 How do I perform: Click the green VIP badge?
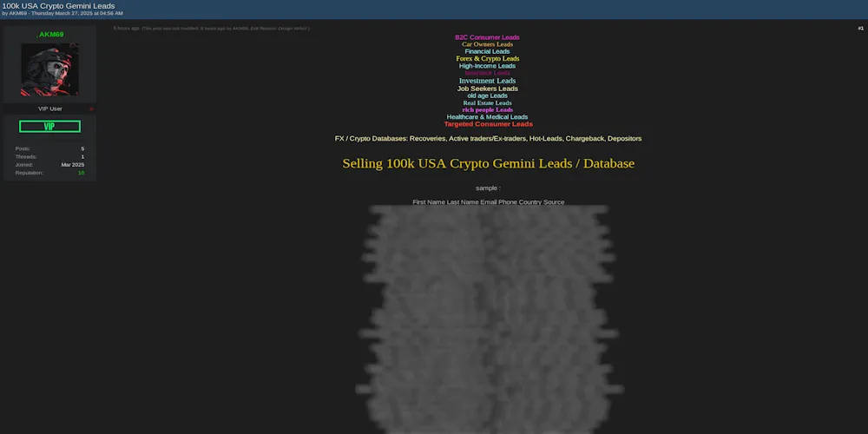(x=49, y=127)
